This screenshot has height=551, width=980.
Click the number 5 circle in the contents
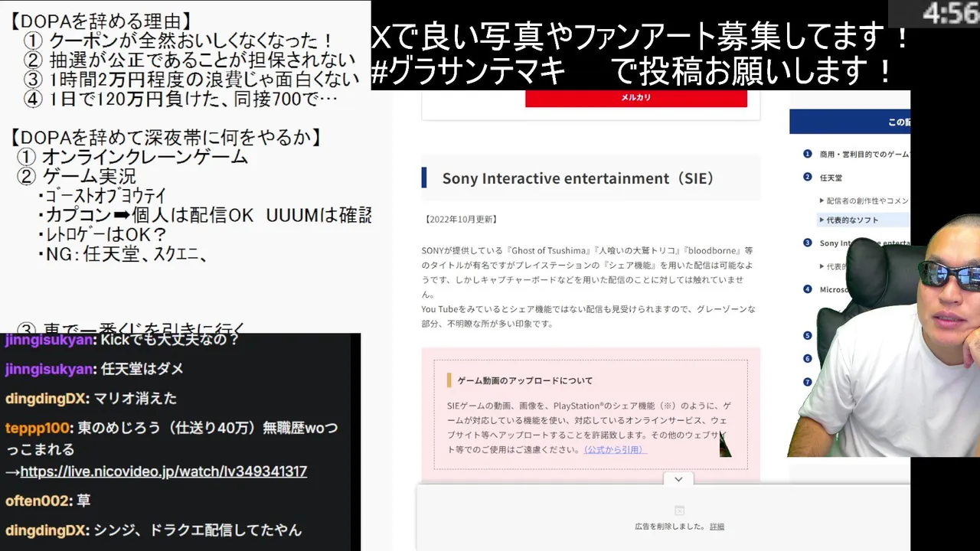pyautogui.click(x=807, y=335)
